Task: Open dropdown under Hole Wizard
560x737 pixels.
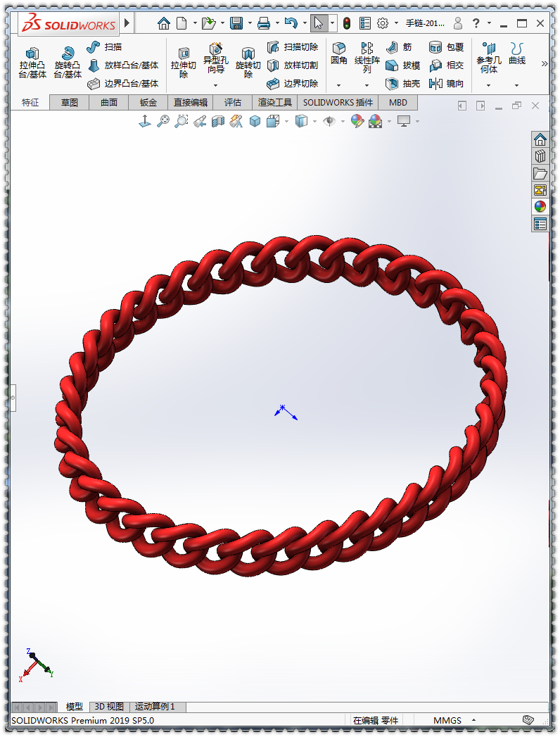Action: click(x=216, y=86)
